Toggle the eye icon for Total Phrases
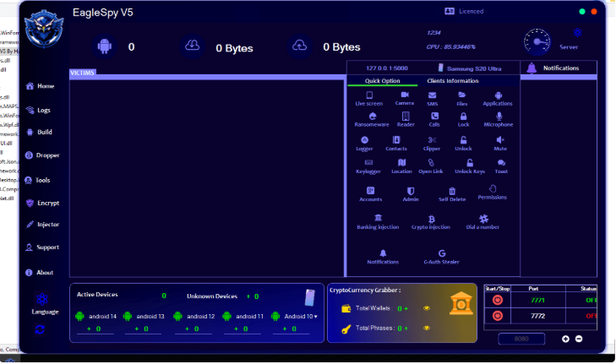This screenshot has width=616, height=364. tap(427, 328)
